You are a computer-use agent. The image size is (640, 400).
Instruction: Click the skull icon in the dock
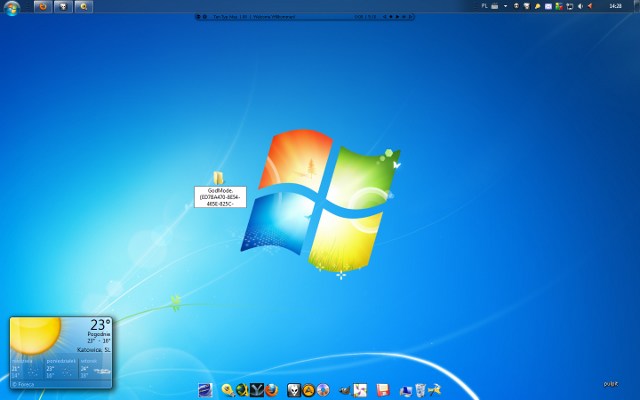click(x=295, y=390)
